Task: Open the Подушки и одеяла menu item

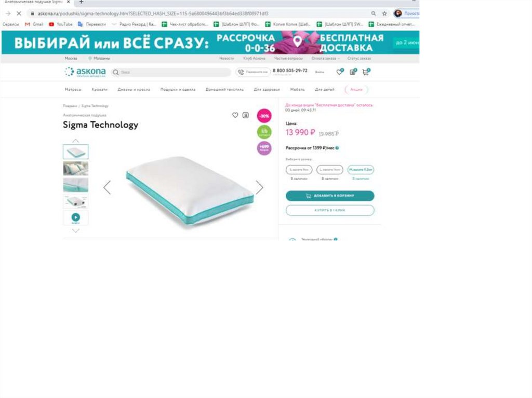Action: 178,89
